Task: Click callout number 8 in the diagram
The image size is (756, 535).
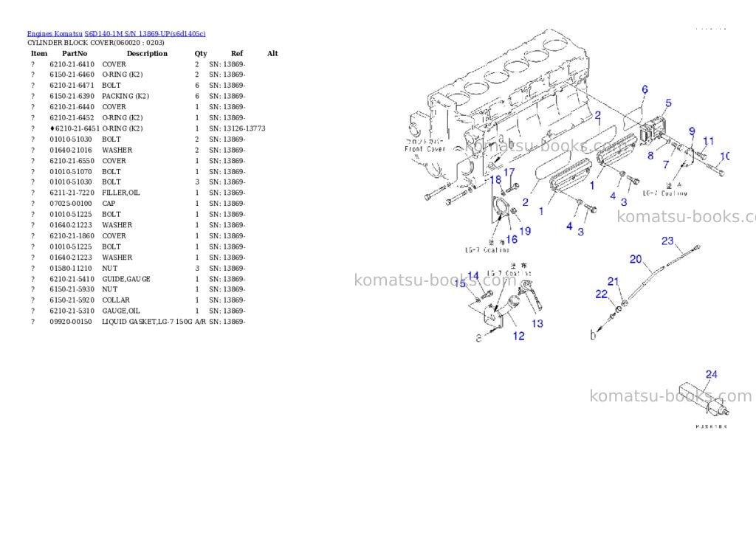Action: (x=650, y=156)
